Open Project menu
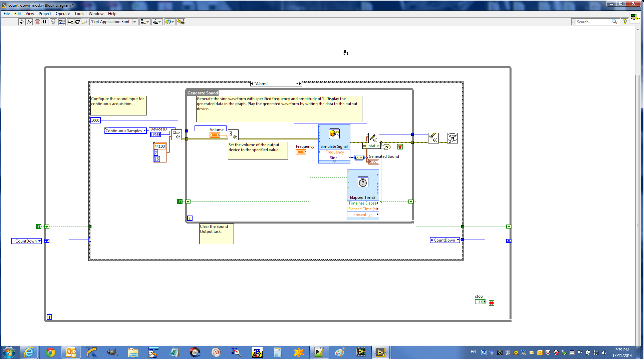 click(x=45, y=14)
